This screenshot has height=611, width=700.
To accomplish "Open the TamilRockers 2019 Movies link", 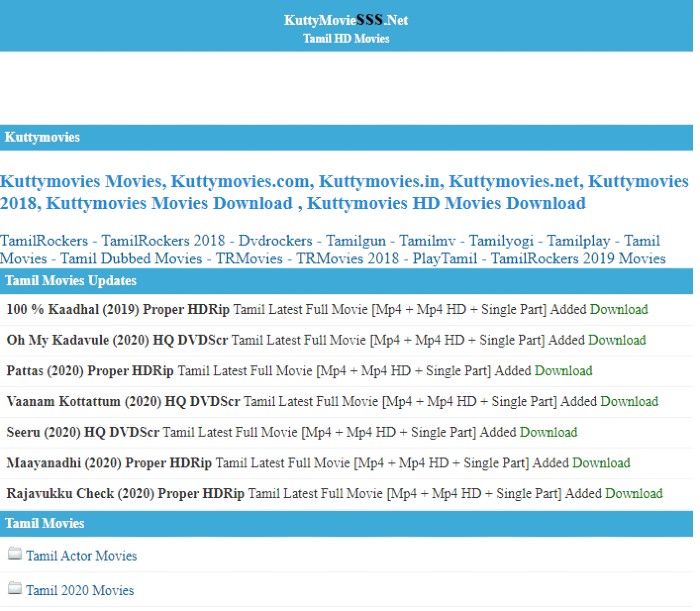I will pyautogui.click(x=578, y=258).
